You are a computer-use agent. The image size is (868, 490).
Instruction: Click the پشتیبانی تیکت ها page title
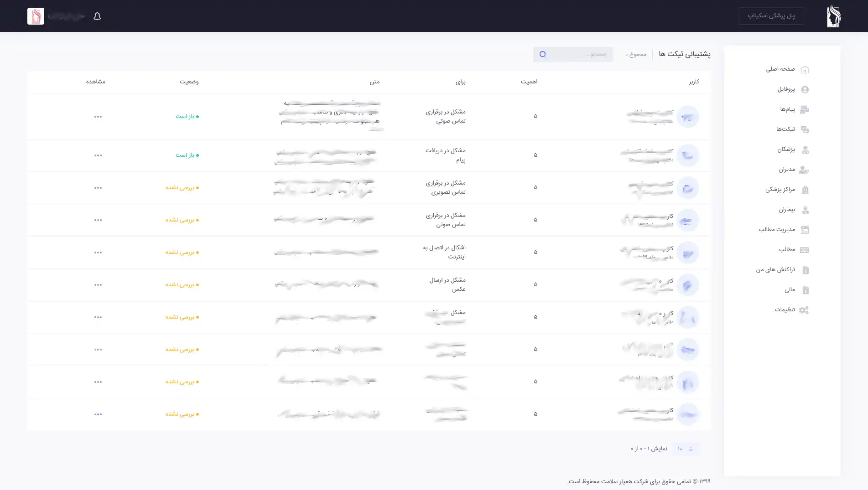[685, 54]
